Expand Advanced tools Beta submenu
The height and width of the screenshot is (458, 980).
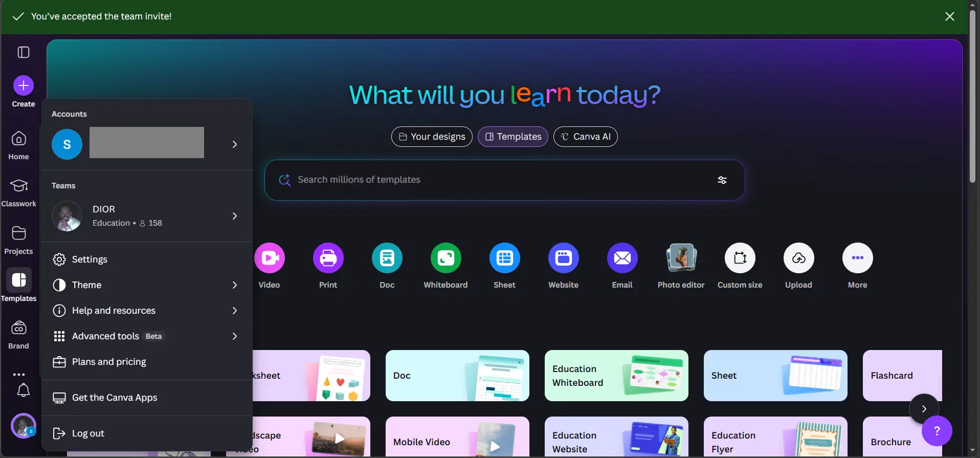pyautogui.click(x=147, y=336)
